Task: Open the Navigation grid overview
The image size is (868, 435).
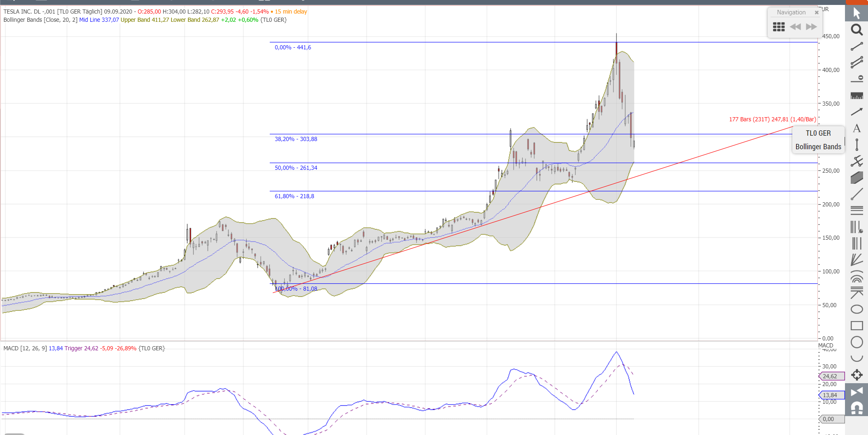Action: pos(779,27)
